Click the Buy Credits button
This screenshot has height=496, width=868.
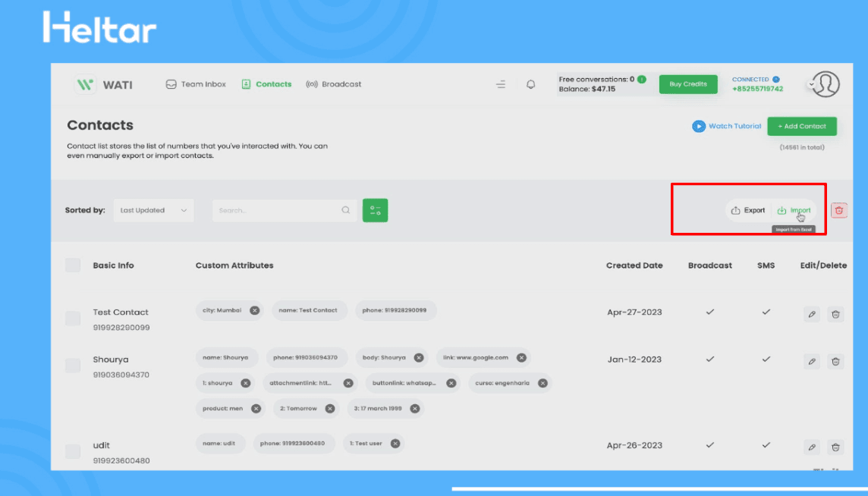687,84
